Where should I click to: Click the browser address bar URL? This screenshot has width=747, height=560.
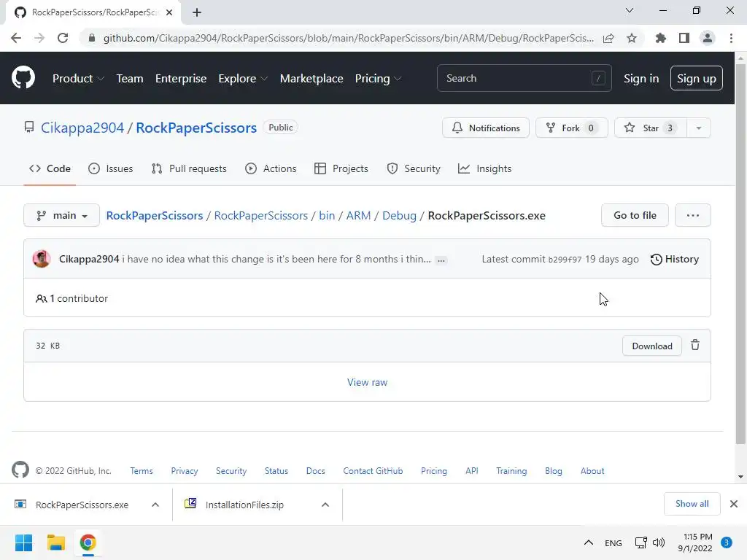348,38
